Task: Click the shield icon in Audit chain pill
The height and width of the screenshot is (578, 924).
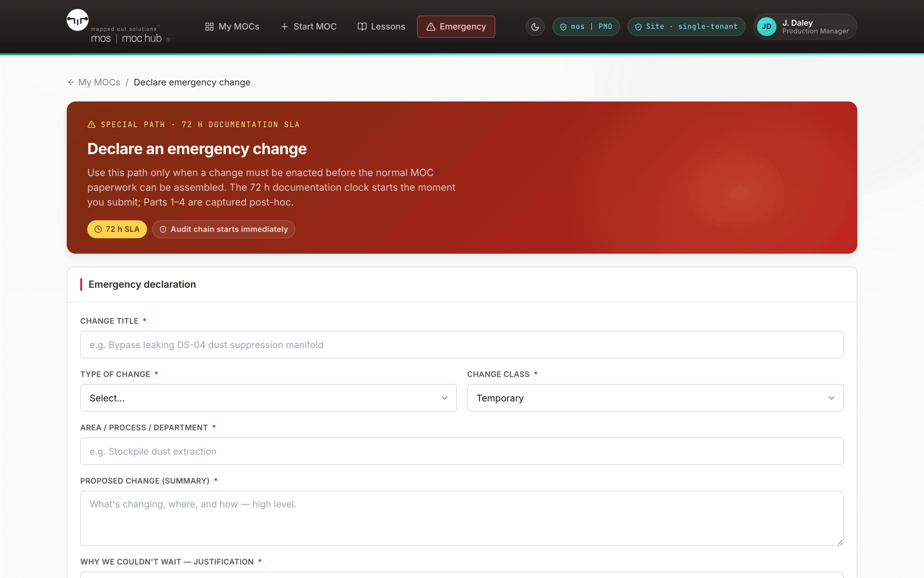Action: [x=163, y=229]
